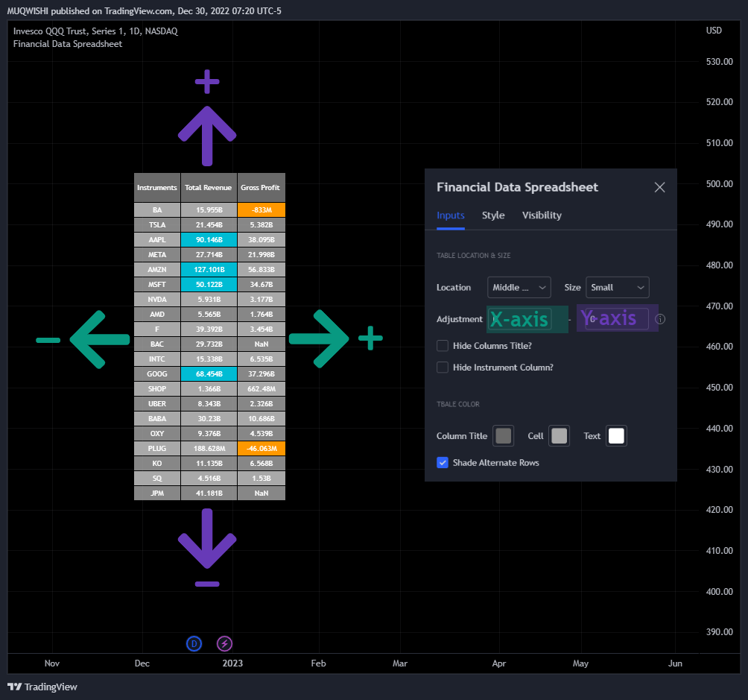Viewport: 748px width, 700px height.
Task: Click the 500.00 price axis label
Action: coord(720,184)
